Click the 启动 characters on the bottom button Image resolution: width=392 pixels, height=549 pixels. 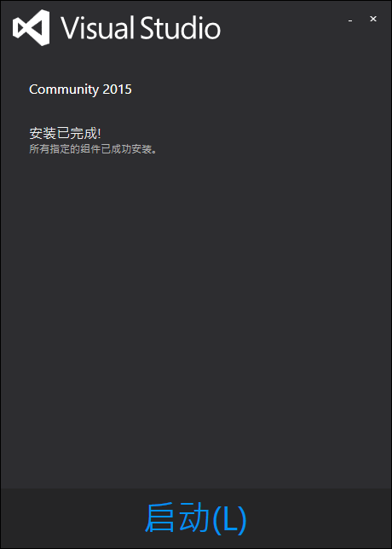click(177, 518)
